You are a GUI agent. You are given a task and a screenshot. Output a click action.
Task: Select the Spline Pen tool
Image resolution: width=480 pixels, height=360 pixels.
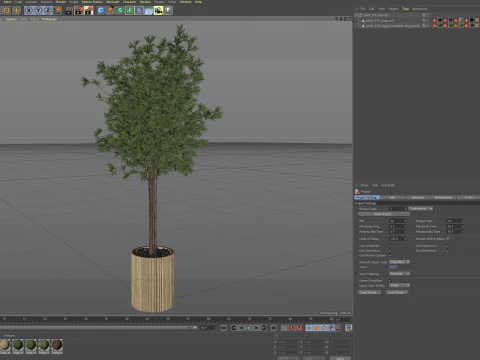pyautogui.click(x=110, y=11)
